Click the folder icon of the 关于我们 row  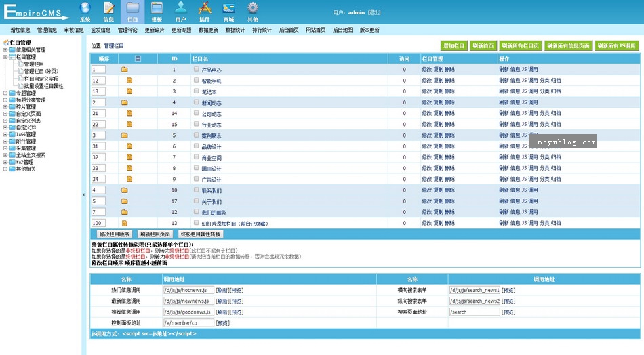coord(125,201)
